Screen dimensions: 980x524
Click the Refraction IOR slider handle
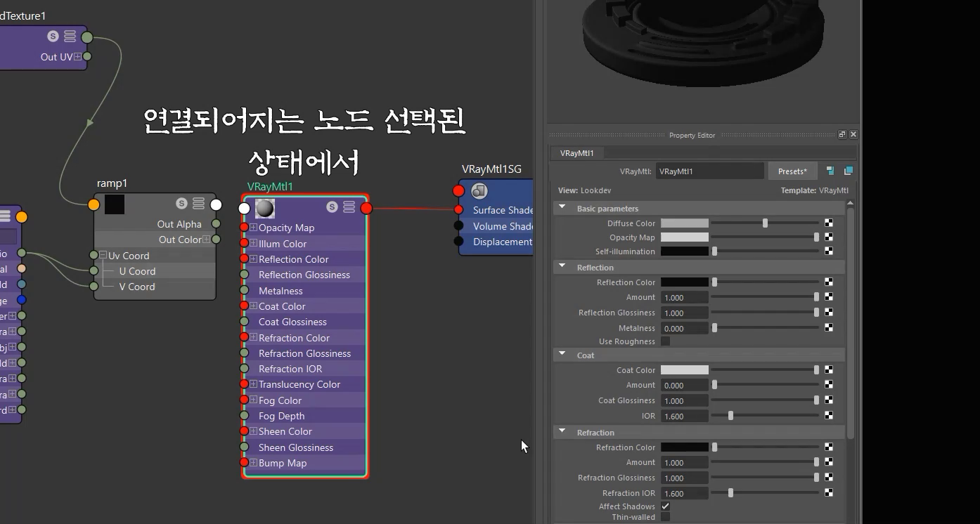[x=730, y=493]
